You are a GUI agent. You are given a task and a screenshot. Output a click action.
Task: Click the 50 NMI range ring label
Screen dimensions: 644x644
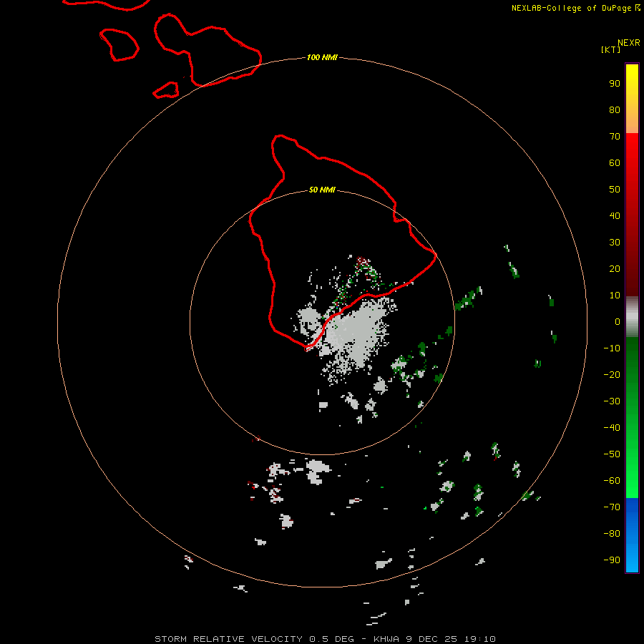(322, 190)
